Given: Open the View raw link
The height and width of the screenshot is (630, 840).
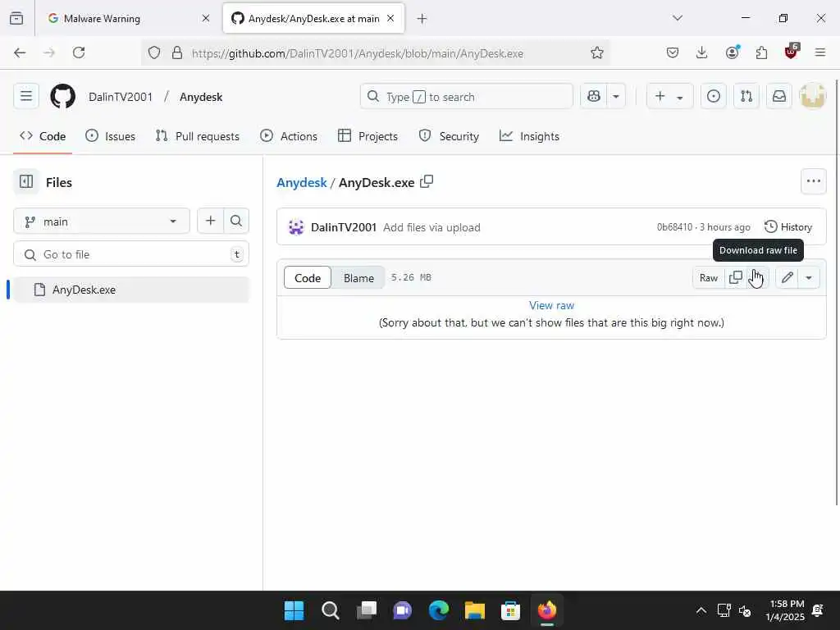Looking at the screenshot, I should point(551,305).
